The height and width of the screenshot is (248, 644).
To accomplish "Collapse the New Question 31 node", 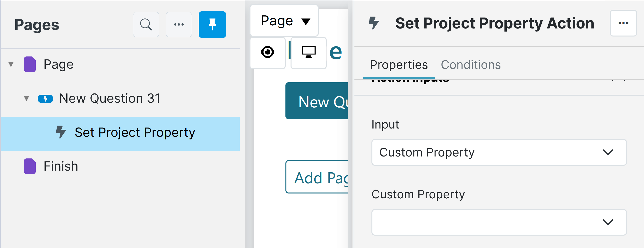I will 26,99.
